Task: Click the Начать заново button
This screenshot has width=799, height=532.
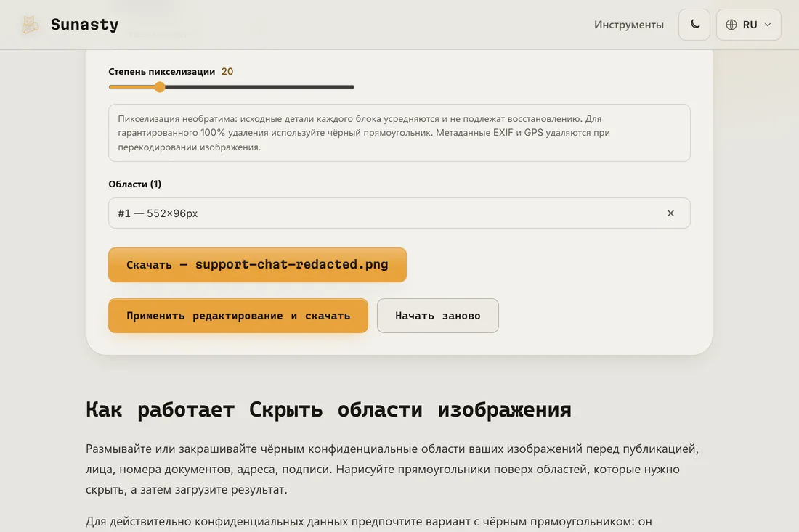Action: (x=438, y=316)
